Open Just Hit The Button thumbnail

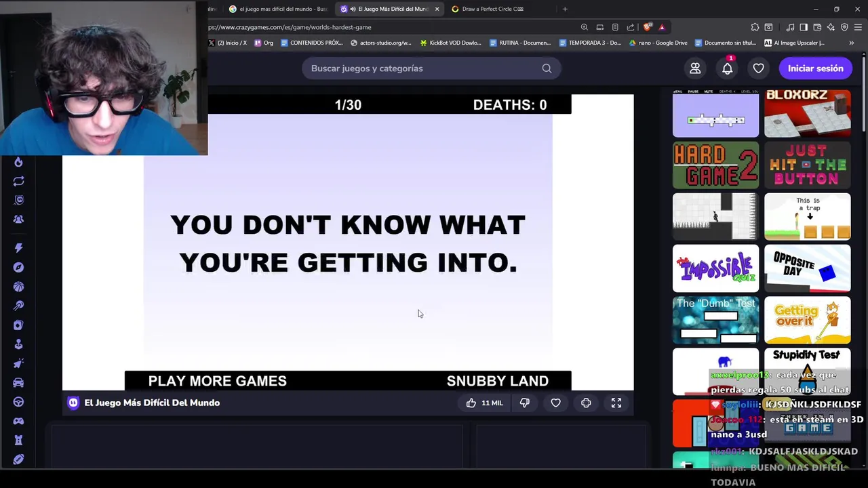(x=807, y=165)
